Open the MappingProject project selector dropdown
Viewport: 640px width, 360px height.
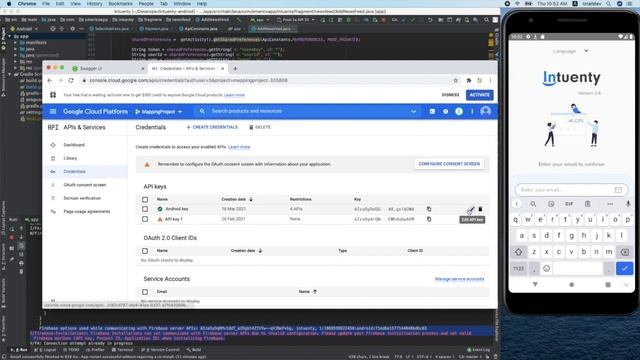158,112
